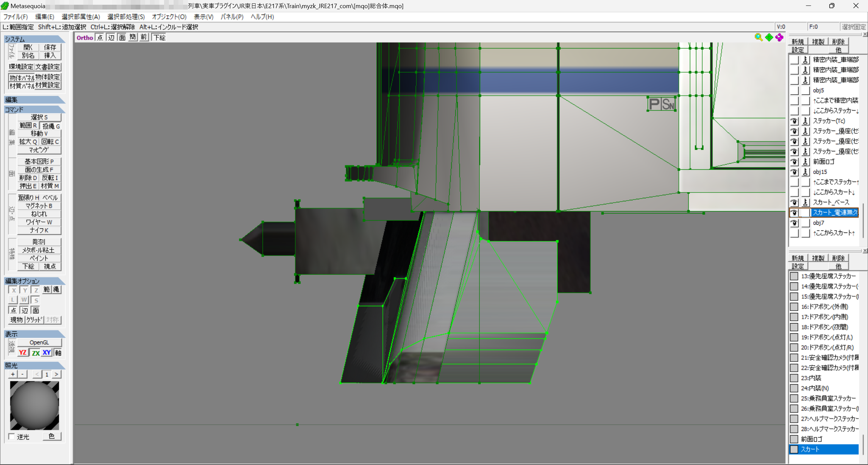This screenshot has height=465, width=868.
Task: Toggle lock icon for obj15
Action: coord(806,172)
